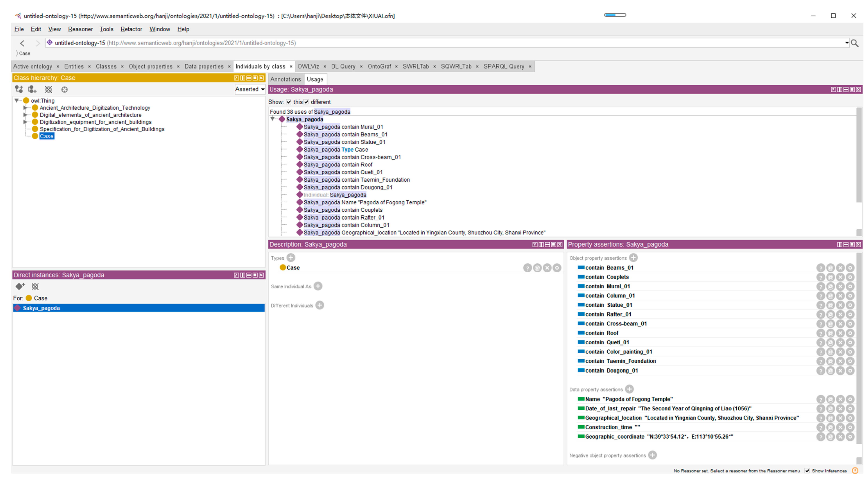The width and height of the screenshot is (868, 483).
Task: Collapse the Sakya_pagoda usage tree node
Action: [x=272, y=119]
